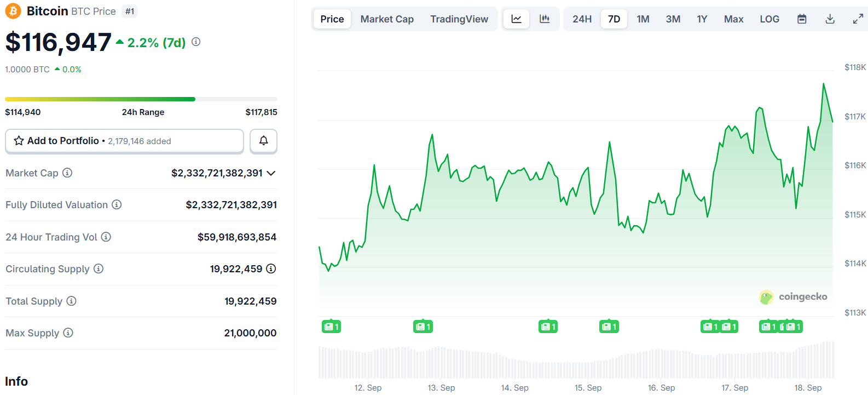Image resolution: width=868 pixels, height=395 pixels.
Task: Click the 12. Sep x-axis label
Action: pyautogui.click(x=368, y=388)
